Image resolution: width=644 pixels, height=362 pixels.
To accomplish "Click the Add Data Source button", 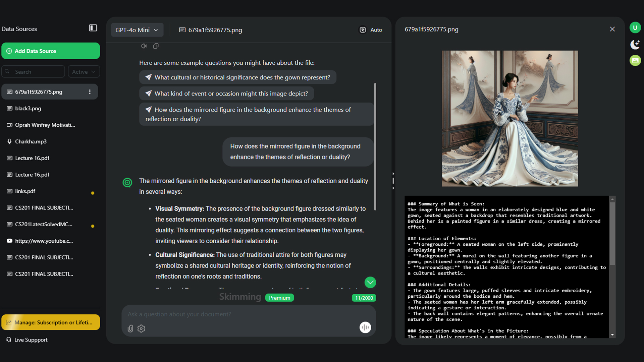I will [x=51, y=51].
